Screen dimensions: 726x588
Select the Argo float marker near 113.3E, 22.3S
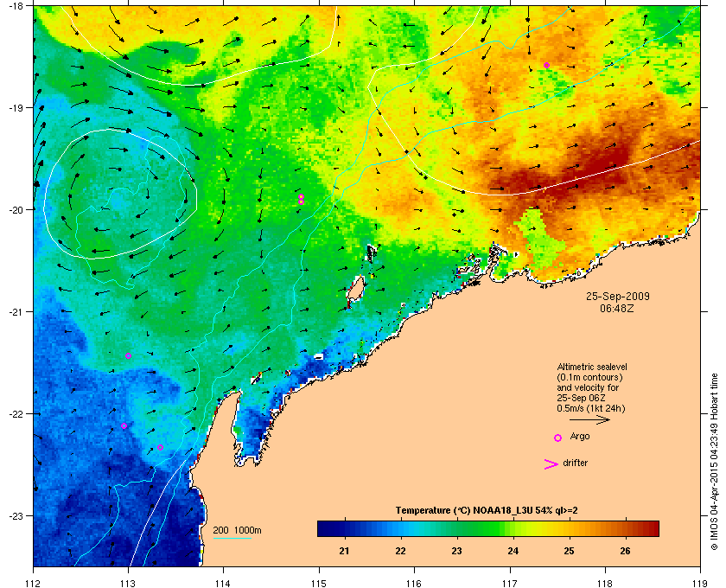tap(160, 447)
